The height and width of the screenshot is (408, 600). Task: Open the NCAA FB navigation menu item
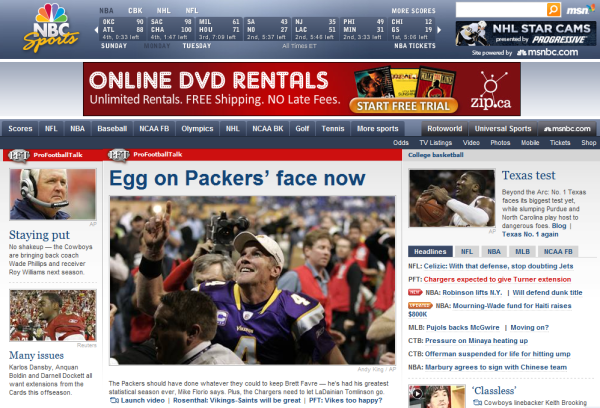pyautogui.click(x=154, y=129)
